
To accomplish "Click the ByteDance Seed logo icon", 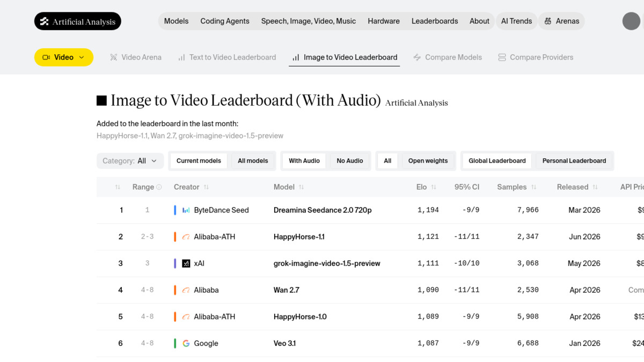I will tap(186, 210).
